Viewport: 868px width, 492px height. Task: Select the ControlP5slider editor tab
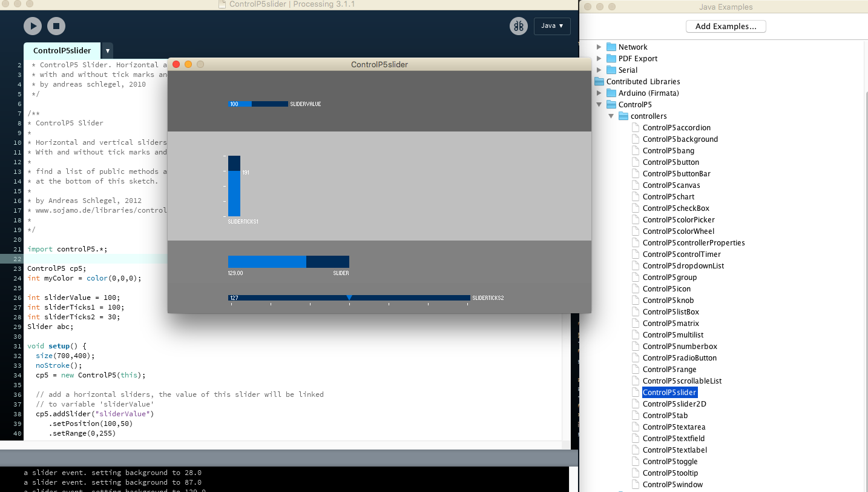62,51
